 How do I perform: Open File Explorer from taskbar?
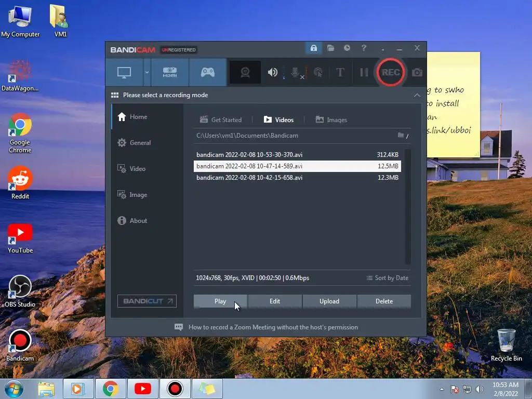[x=46, y=389]
